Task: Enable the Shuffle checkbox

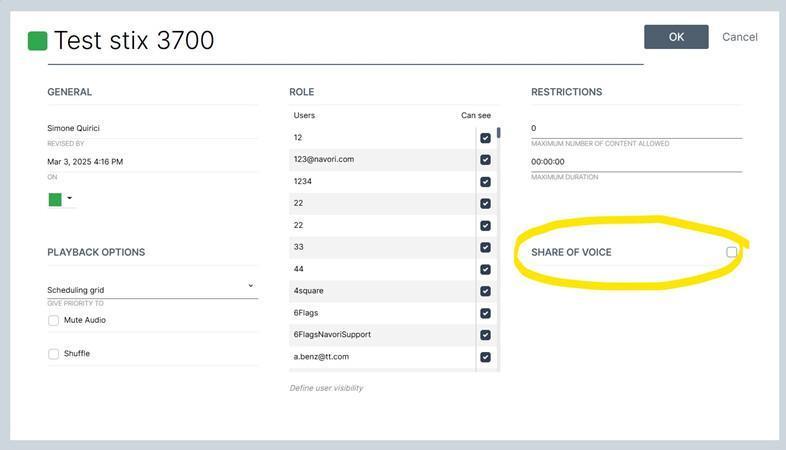Action: 54,354
